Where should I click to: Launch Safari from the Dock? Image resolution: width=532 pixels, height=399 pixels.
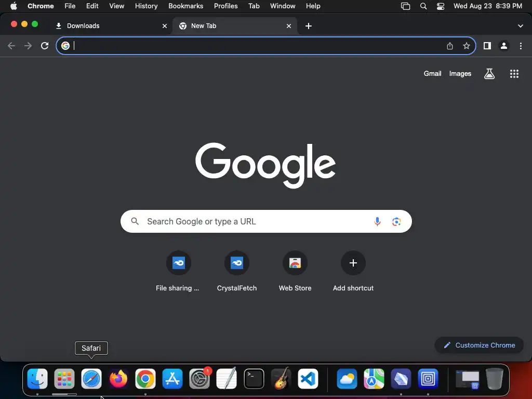tap(91, 379)
